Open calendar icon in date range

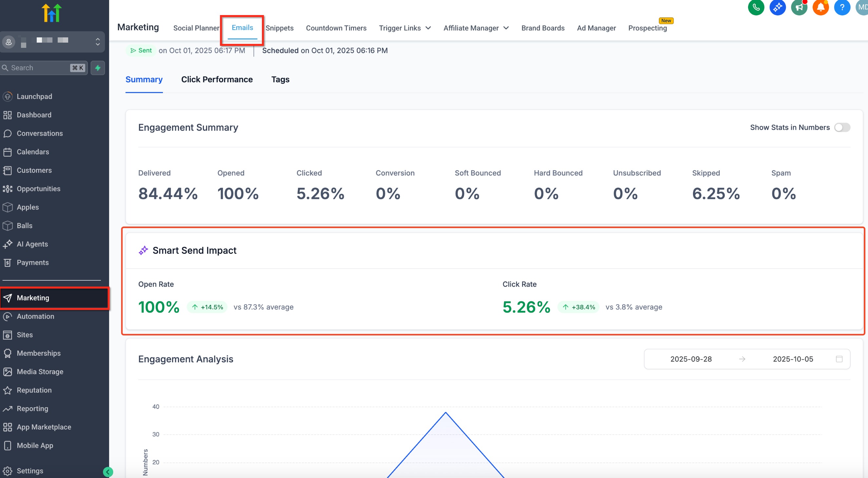click(839, 359)
